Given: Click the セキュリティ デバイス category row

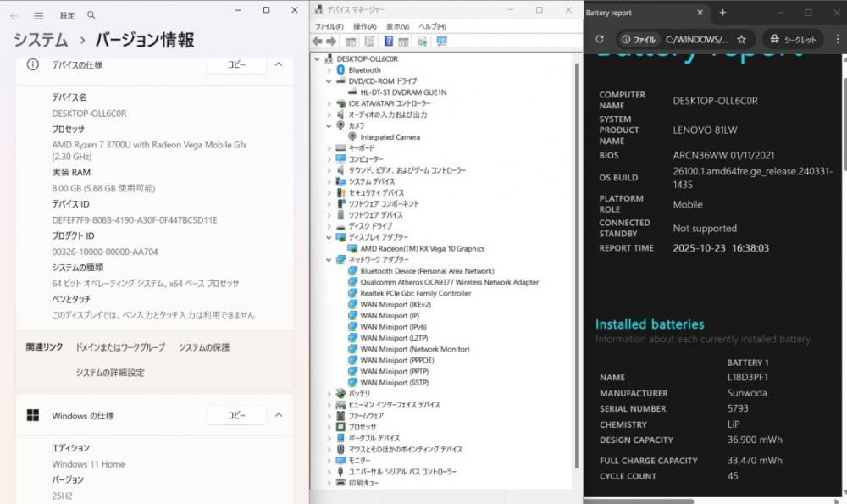Looking at the screenshot, I should 376,192.
